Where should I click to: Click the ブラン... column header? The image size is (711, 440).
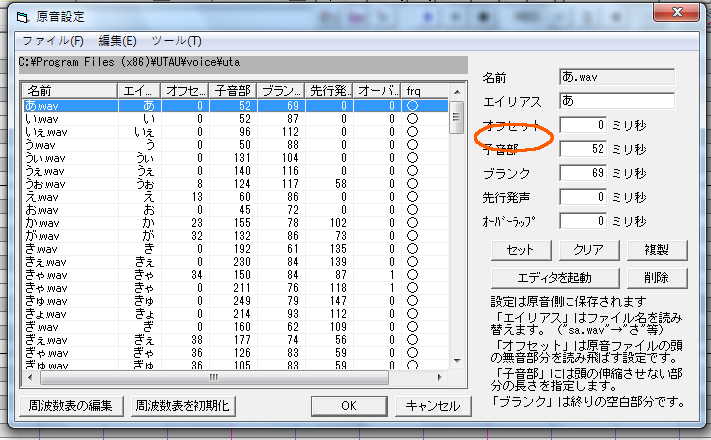click(x=281, y=91)
